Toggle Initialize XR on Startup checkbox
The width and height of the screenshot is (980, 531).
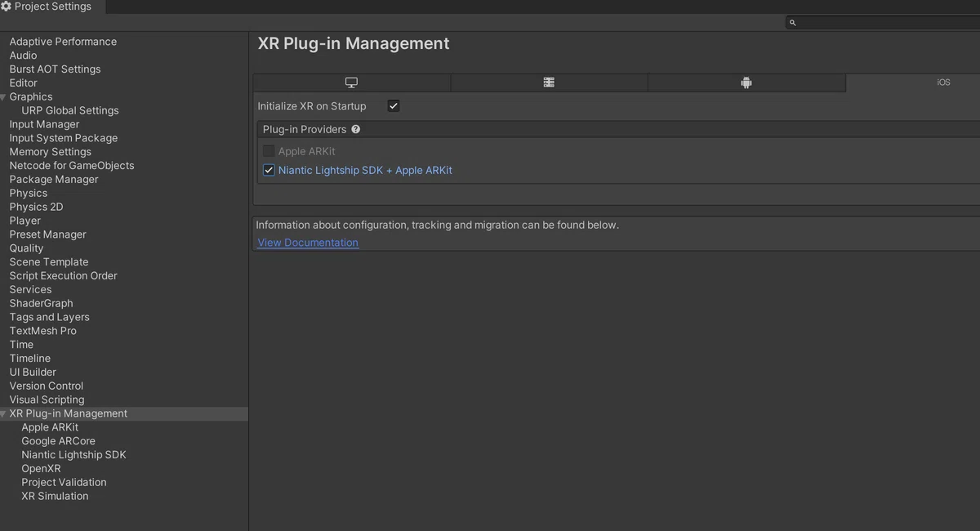(394, 106)
